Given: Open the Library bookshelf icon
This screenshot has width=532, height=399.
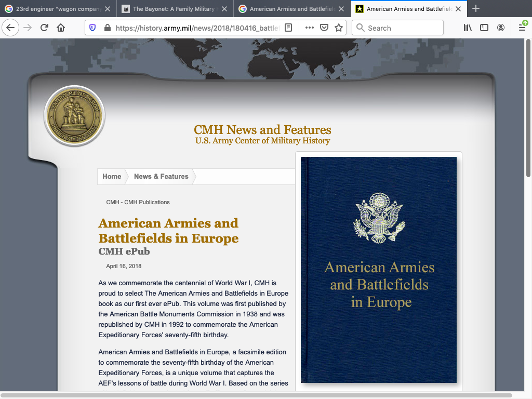Looking at the screenshot, I should (x=468, y=28).
